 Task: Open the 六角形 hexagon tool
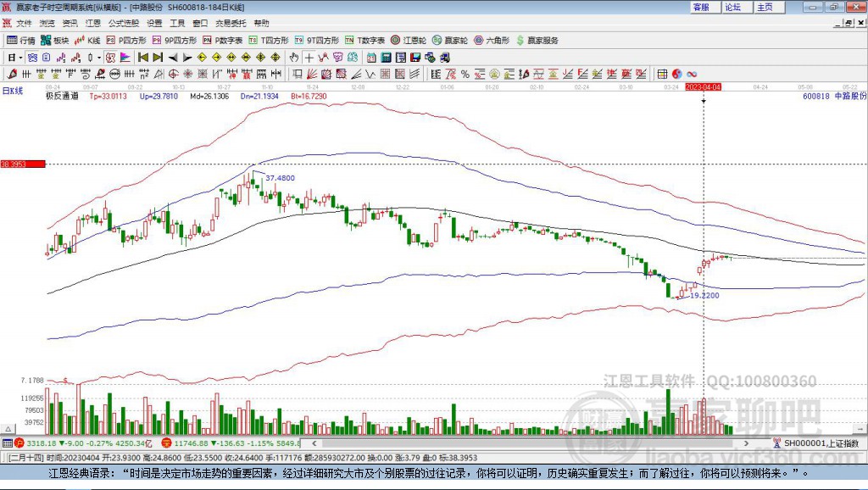click(492, 41)
